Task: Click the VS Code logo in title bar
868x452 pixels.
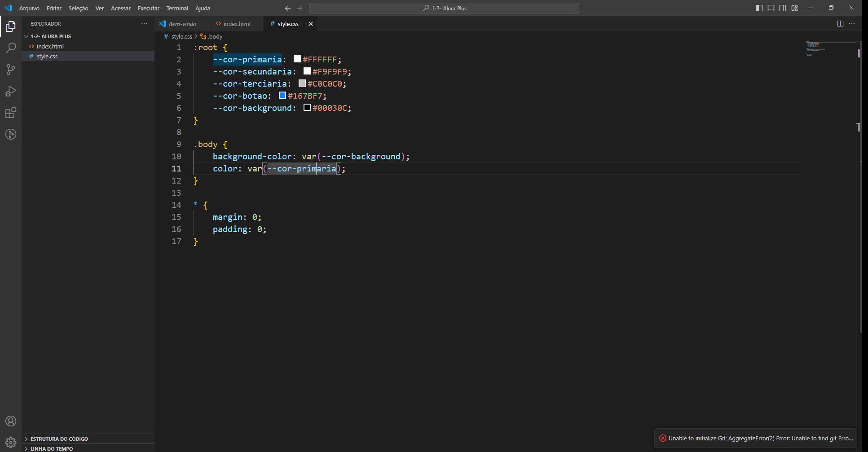Action: coord(8,8)
